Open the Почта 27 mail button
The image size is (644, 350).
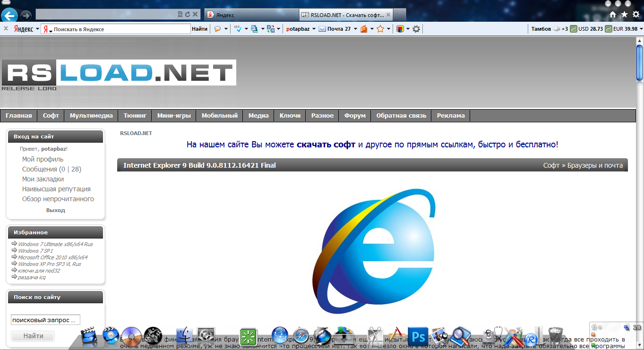335,29
